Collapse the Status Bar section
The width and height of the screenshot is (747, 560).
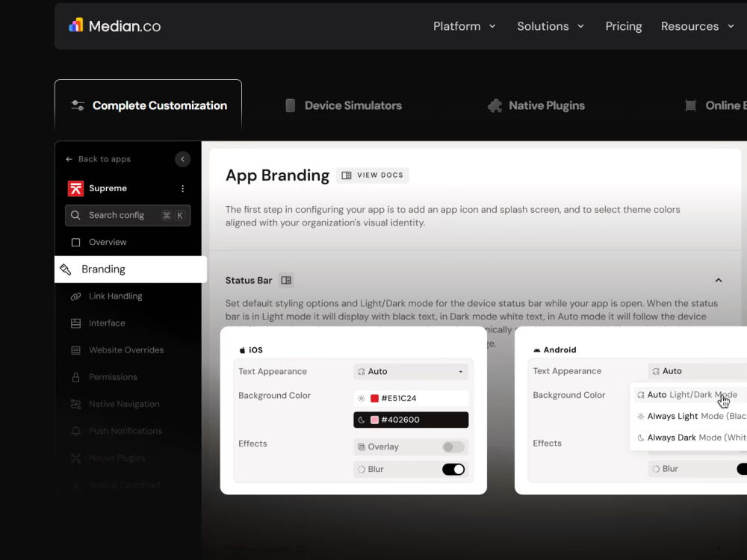719,281
